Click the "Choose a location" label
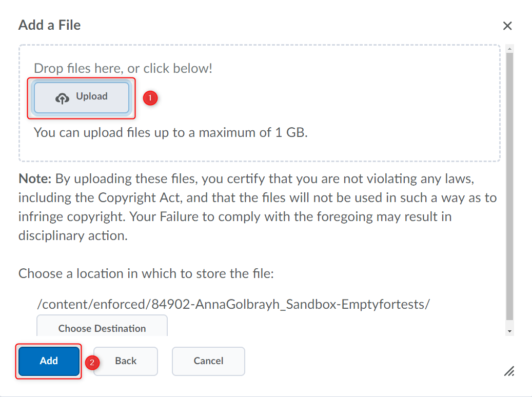 (x=146, y=273)
